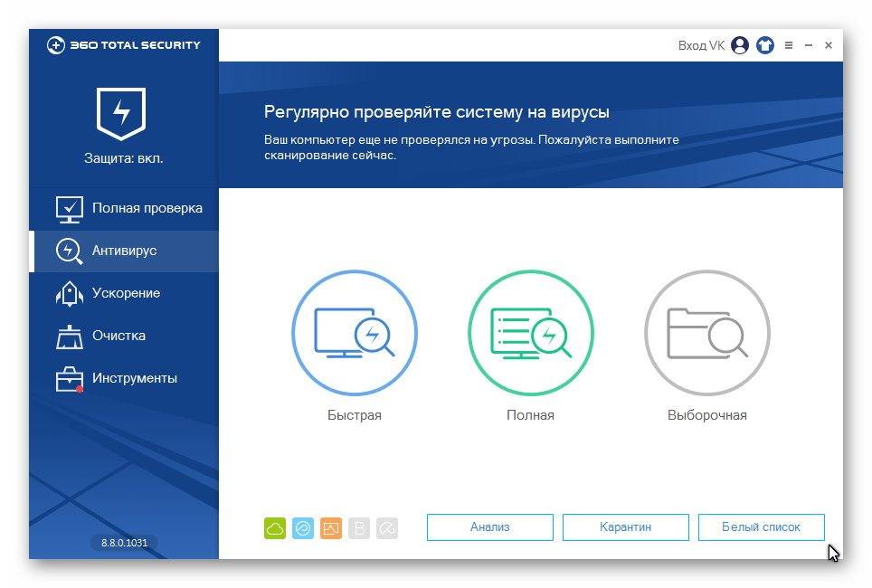Toggle the green cloud engine icon
The width and height of the screenshot is (872, 588).
(x=275, y=528)
